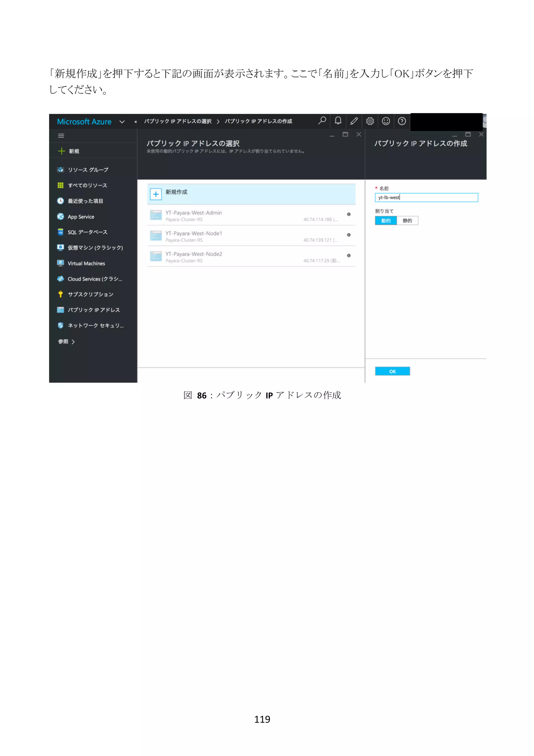
Task: Click the サブスクリプション key icon
Action: click(60, 294)
